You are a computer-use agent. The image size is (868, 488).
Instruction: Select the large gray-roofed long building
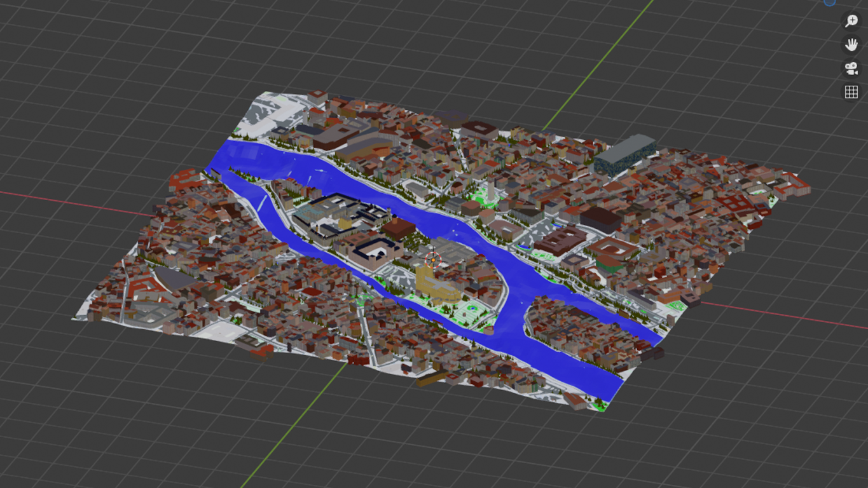pyautogui.click(x=624, y=152)
